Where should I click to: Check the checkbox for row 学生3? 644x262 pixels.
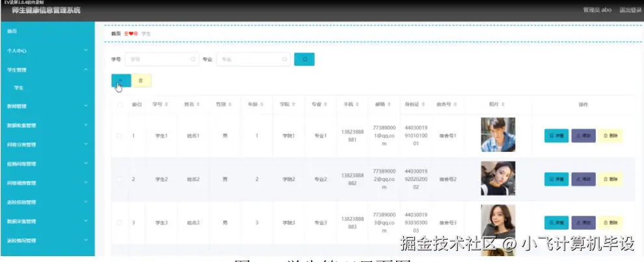120,222
